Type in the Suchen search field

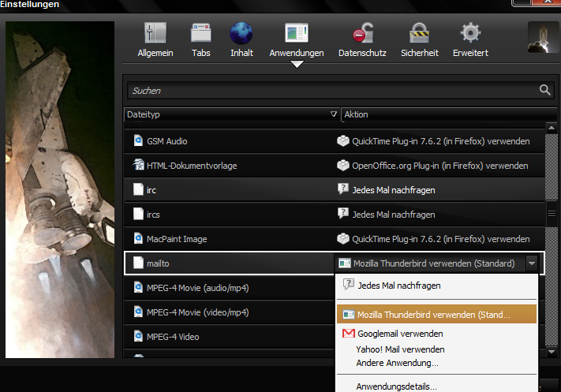pyautogui.click(x=331, y=91)
